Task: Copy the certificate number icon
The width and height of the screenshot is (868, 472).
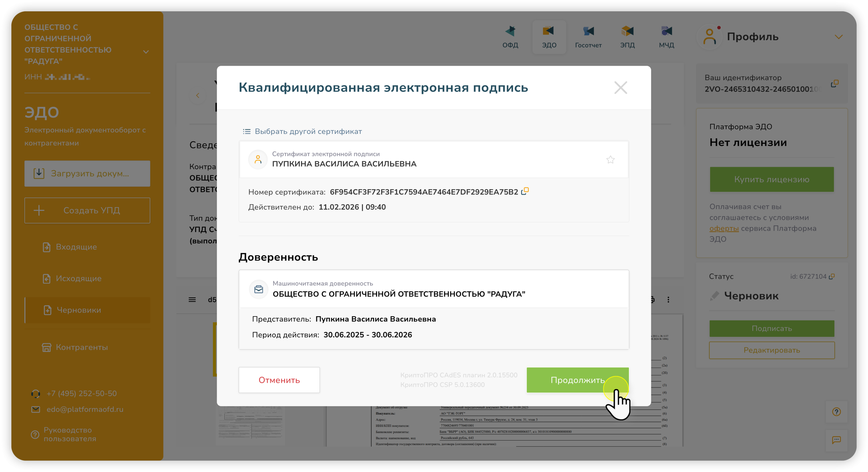Action: [x=525, y=191]
